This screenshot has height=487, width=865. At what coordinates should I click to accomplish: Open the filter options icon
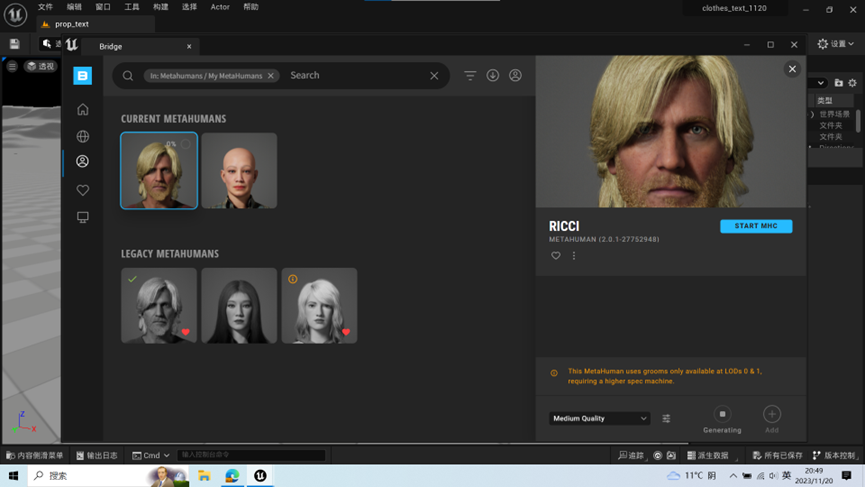470,76
